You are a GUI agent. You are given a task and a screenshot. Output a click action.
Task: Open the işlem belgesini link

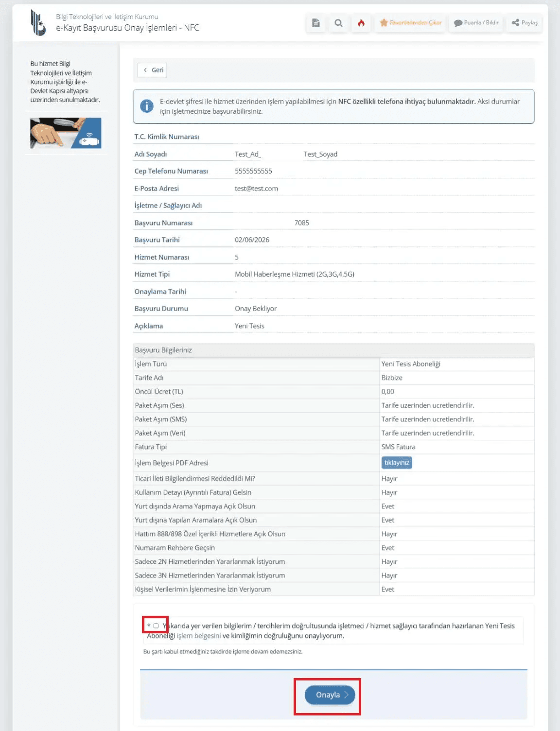(x=199, y=636)
